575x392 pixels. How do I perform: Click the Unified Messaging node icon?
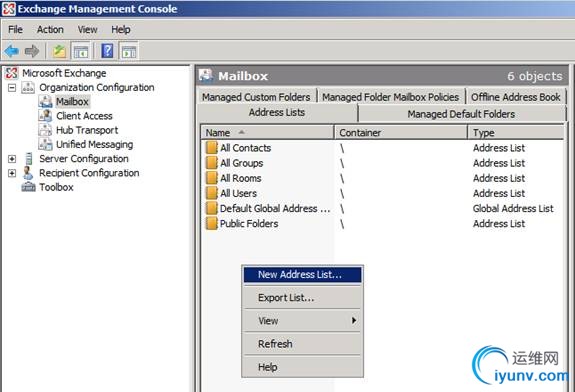click(x=45, y=144)
